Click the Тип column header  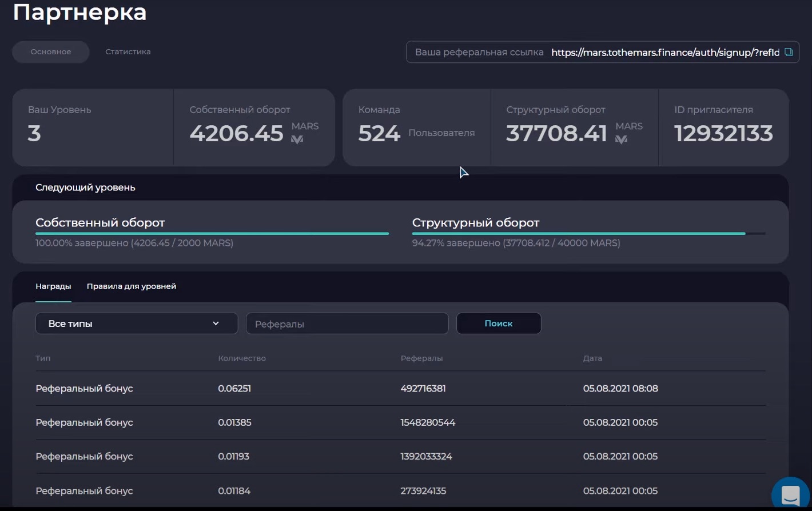pos(43,358)
